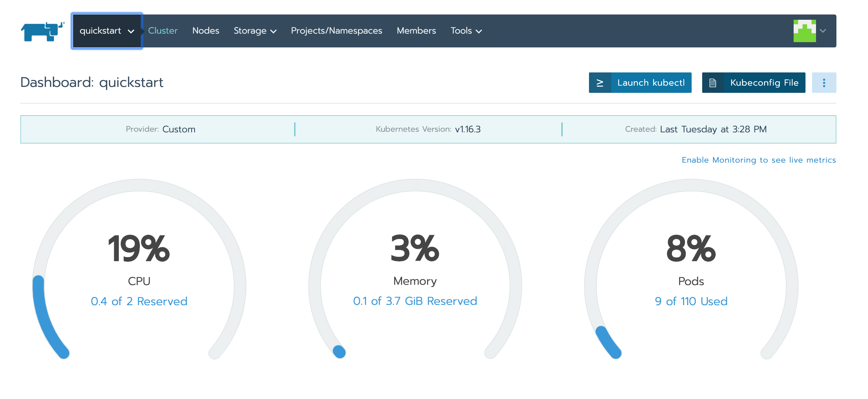Click the 8% Pods gauge
868x399 pixels.
click(691, 269)
